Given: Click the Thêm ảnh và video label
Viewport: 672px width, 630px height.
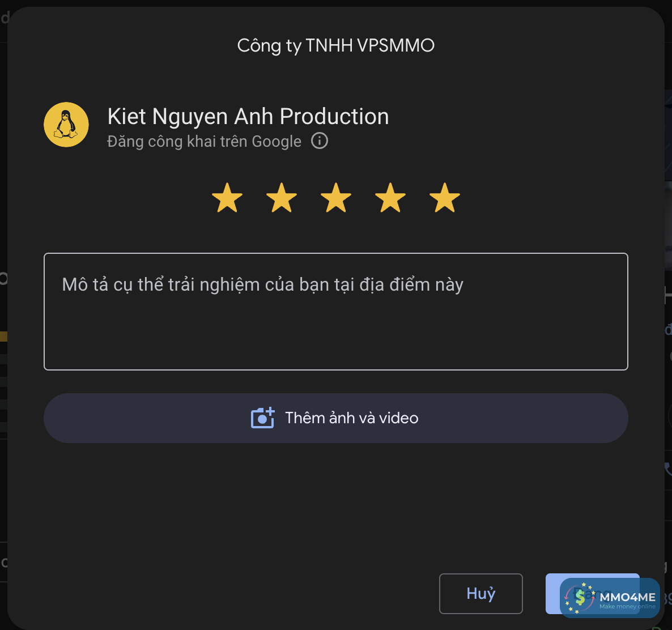Looking at the screenshot, I should click(x=352, y=418).
